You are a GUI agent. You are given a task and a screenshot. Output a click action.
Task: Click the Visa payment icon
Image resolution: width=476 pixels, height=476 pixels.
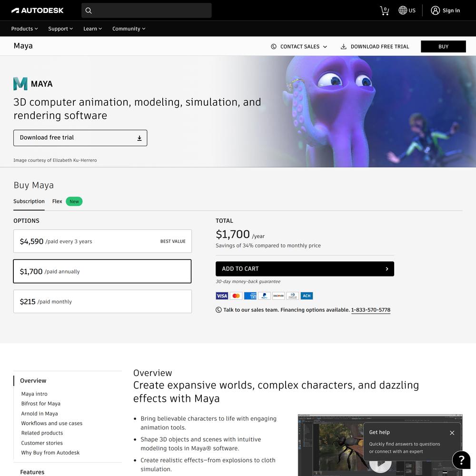[222, 296]
